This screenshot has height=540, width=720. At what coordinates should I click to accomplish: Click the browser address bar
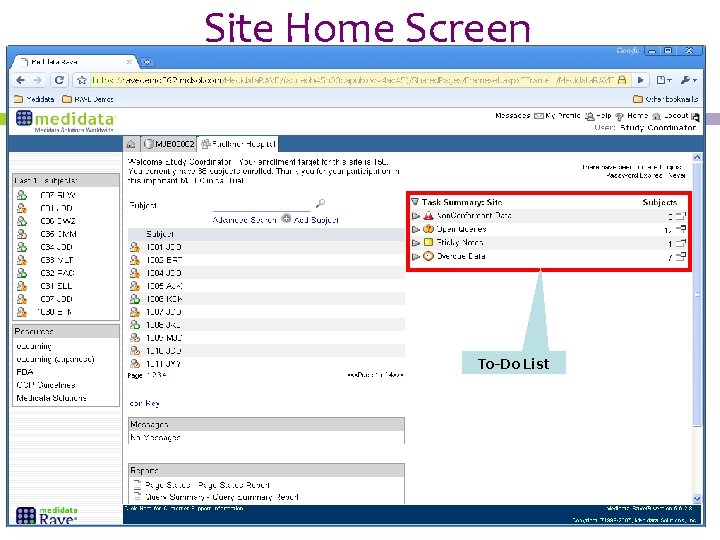click(x=354, y=80)
